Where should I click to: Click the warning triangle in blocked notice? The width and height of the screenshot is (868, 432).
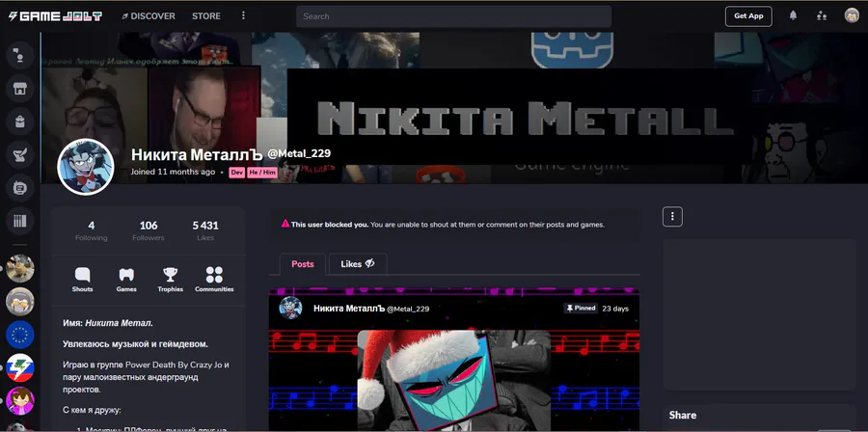[285, 224]
